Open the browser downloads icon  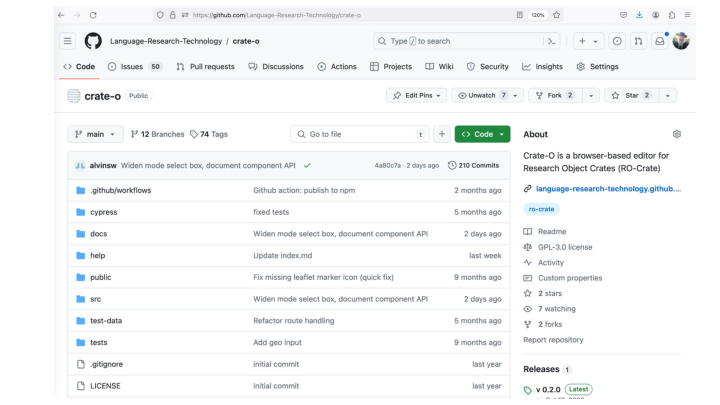pyautogui.click(x=639, y=15)
